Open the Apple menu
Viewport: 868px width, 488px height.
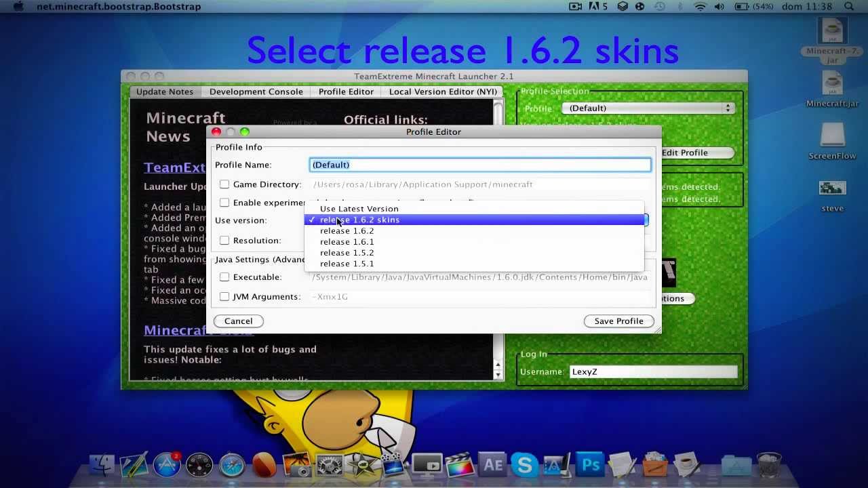click(18, 6)
